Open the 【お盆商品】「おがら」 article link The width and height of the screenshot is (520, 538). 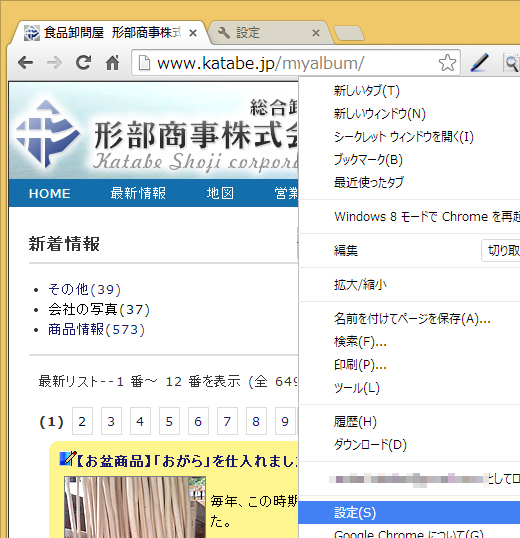coord(187,461)
